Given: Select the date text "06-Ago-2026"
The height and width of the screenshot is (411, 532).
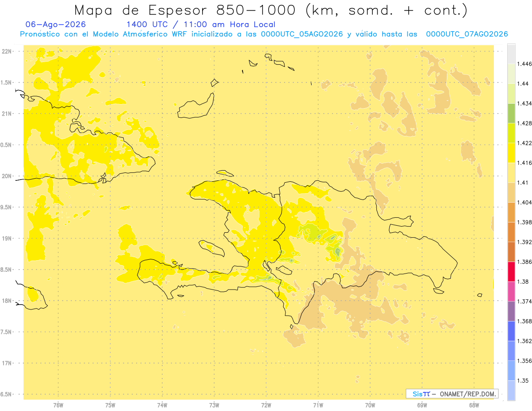Looking at the screenshot, I should [56, 25].
